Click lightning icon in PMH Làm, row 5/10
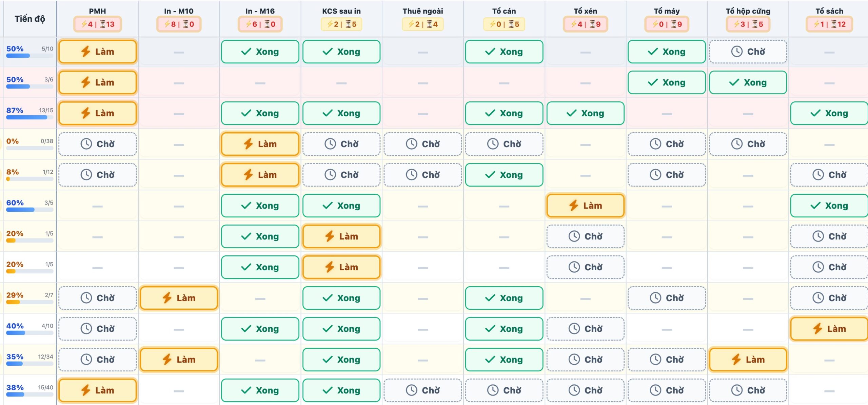The width and height of the screenshot is (868, 405). tap(85, 52)
